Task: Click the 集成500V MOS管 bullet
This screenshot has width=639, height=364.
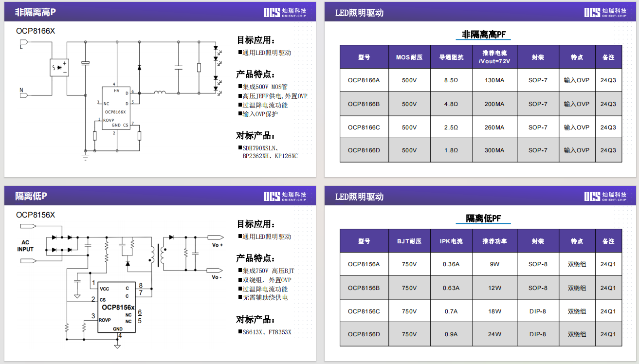Action: (263, 87)
